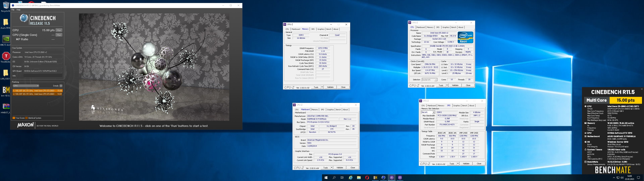Screen dimensions: 644x181
Task: Launch Opera browser from the taskbar
Action: [367, 177]
